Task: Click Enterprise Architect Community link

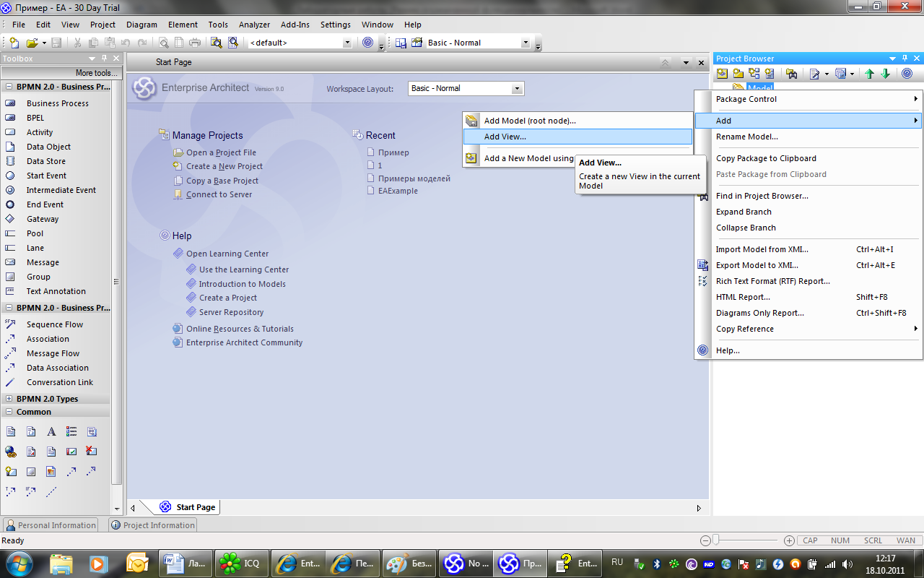Action: [244, 342]
